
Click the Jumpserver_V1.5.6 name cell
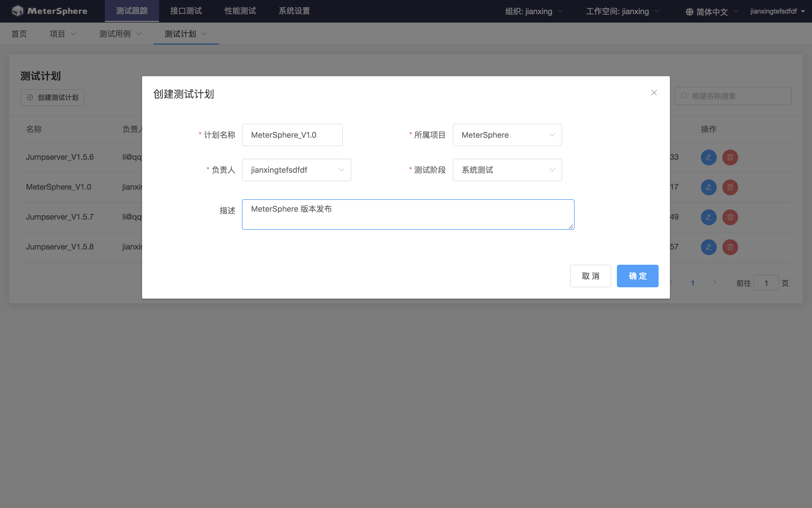pos(60,157)
